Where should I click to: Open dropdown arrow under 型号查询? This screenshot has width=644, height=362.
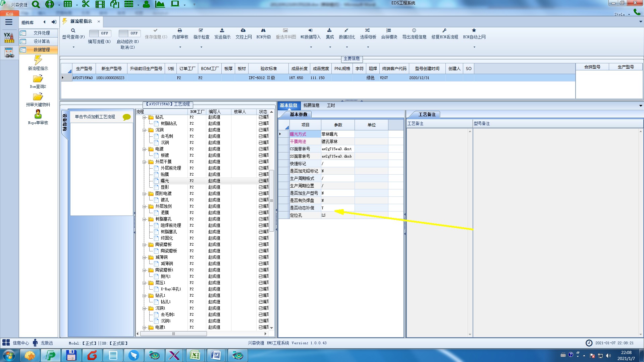[x=73, y=47]
